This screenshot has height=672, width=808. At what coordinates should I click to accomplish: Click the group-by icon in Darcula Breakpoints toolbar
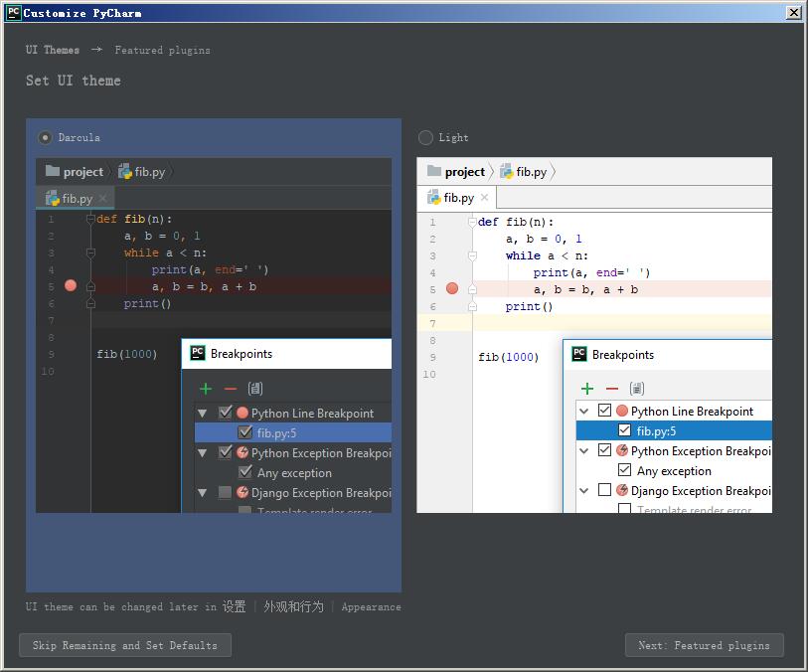pos(255,389)
